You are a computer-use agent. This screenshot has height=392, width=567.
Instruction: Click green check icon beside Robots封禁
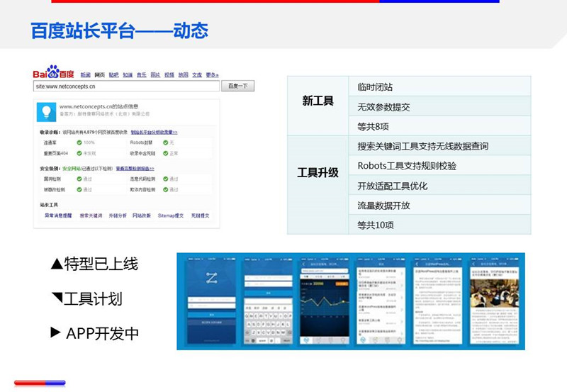[x=165, y=142]
